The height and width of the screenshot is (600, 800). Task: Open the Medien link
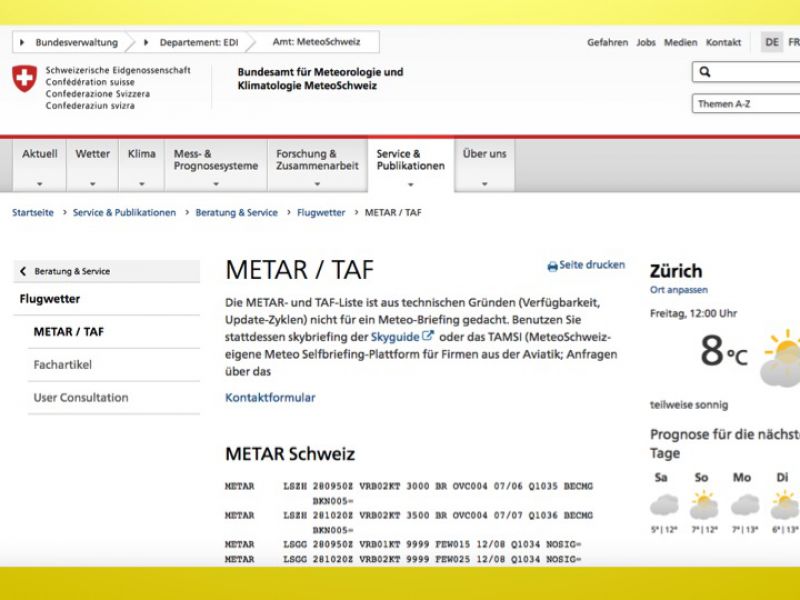tap(680, 42)
